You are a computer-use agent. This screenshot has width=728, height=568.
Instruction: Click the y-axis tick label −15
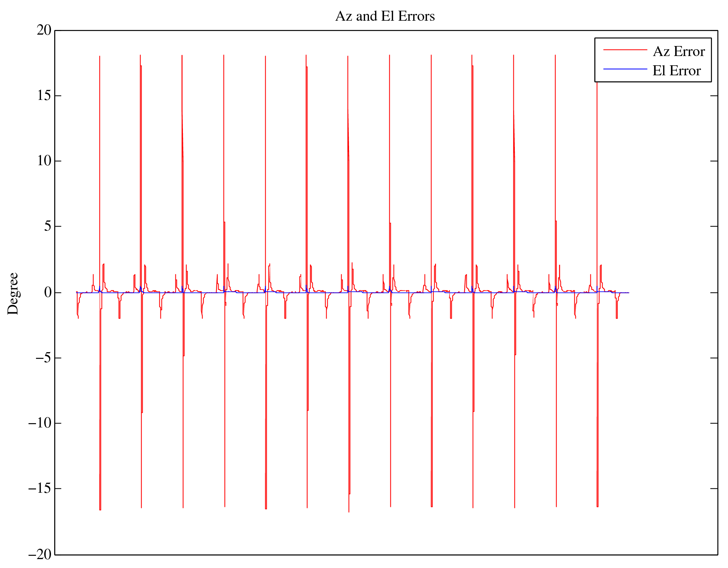(x=40, y=488)
